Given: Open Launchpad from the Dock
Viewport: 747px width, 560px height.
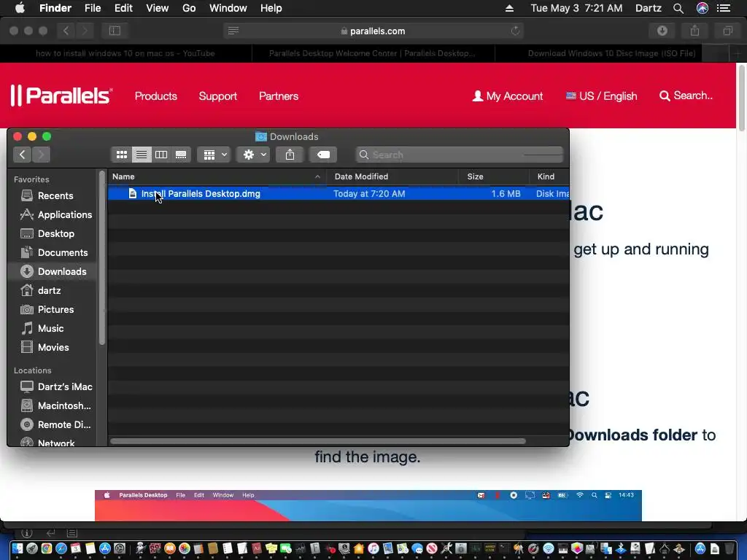Looking at the screenshot, I should point(32,548).
